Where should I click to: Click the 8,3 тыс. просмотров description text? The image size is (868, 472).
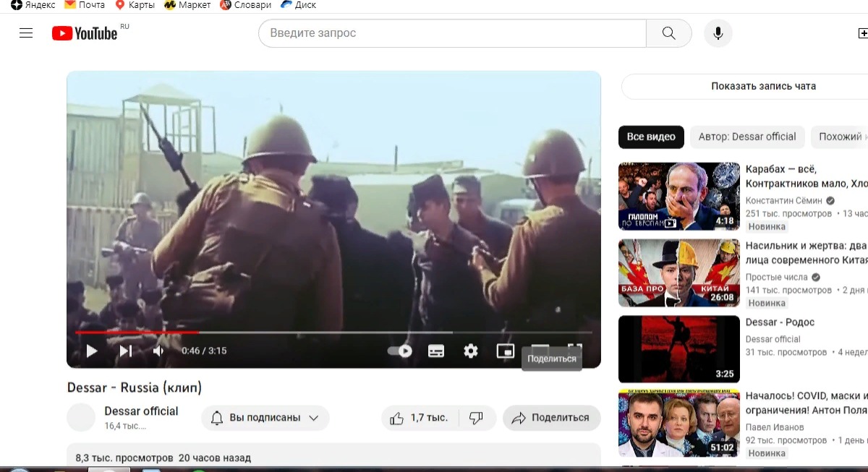point(124,458)
